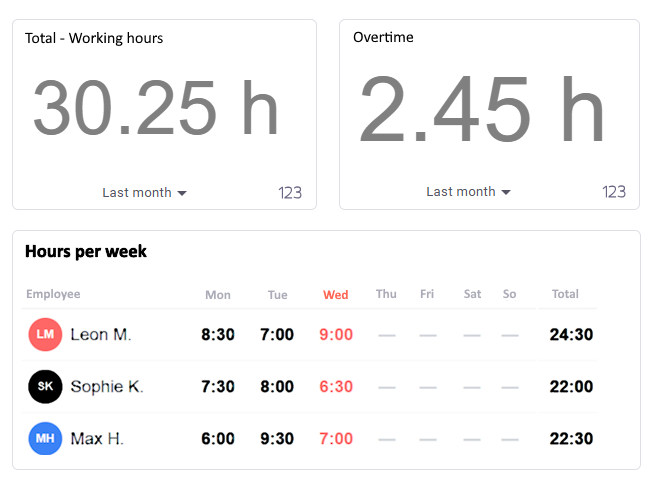
Task: Click the arrow beside Overtime's Last month
Action: tap(506, 192)
